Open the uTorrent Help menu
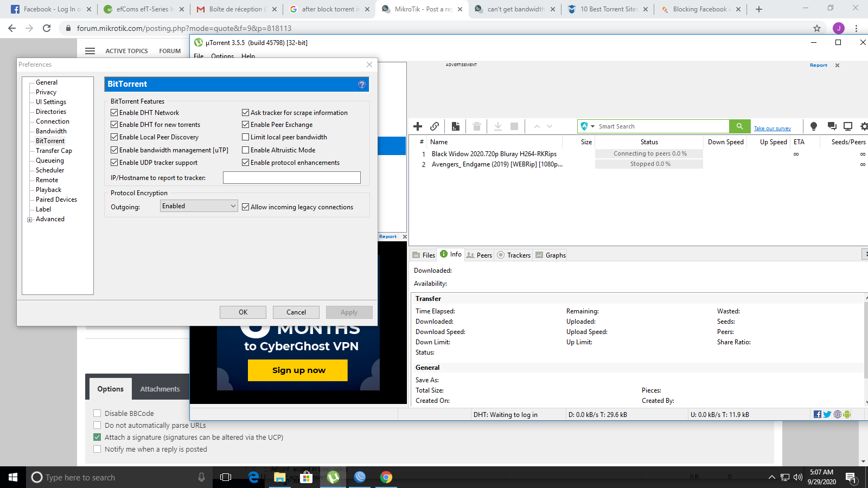Screen dimensions: 868x488 (x=248, y=56)
